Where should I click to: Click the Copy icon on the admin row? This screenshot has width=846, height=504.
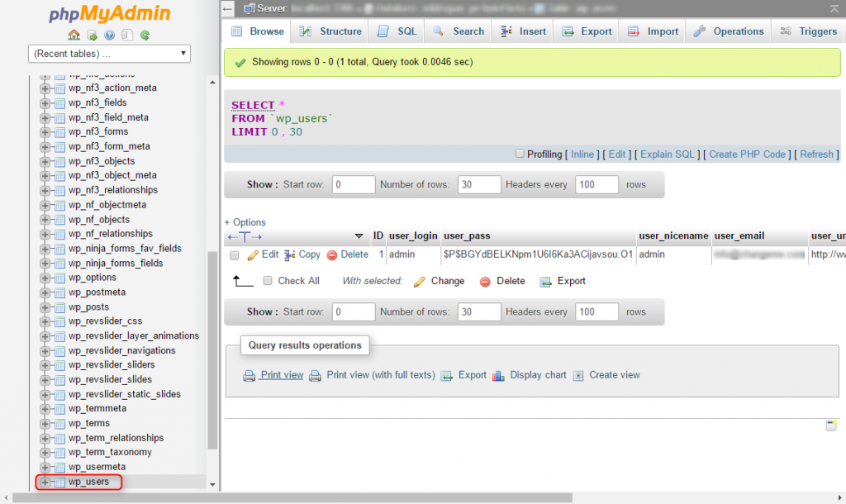tap(290, 255)
